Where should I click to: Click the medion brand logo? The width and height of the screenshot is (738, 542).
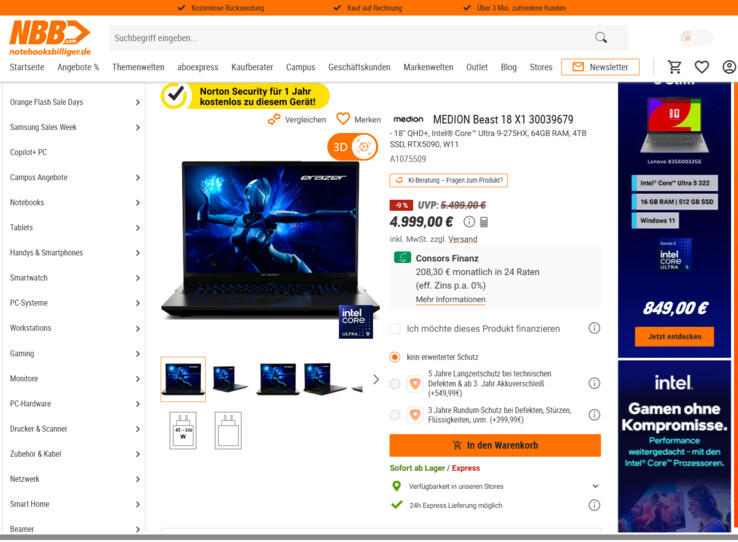[408, 120]
